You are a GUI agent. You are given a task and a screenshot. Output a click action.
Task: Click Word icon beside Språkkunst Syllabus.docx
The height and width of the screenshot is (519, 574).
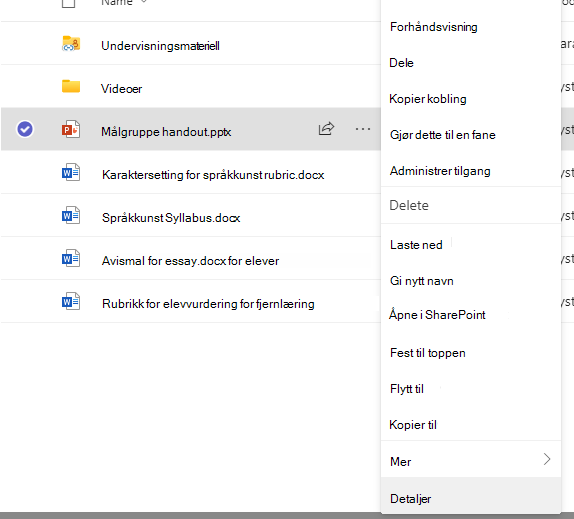click(x=71, y=215)
